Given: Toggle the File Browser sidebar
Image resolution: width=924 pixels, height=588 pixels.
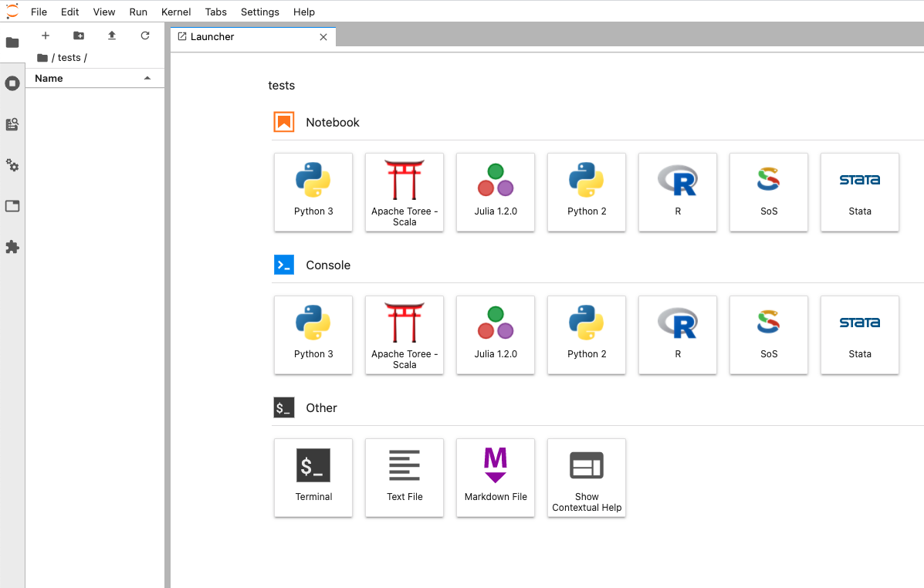Looking at the screenshot, I should pyautogui.click(x=12, y=42).
